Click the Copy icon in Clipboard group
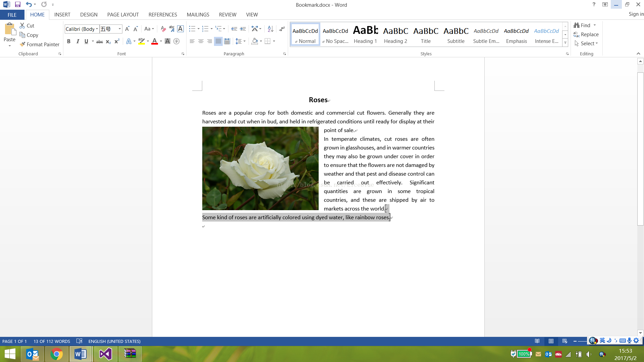 [x=22, y=35]
